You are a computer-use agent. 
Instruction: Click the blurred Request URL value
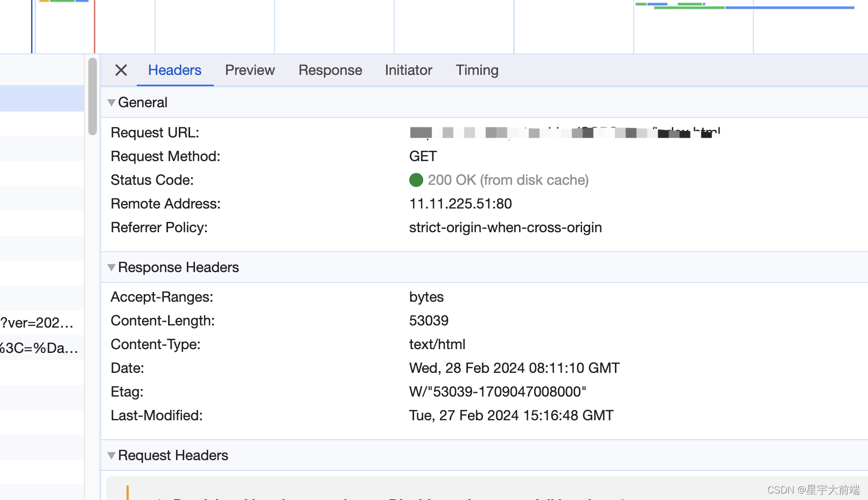tap(565, 133)
